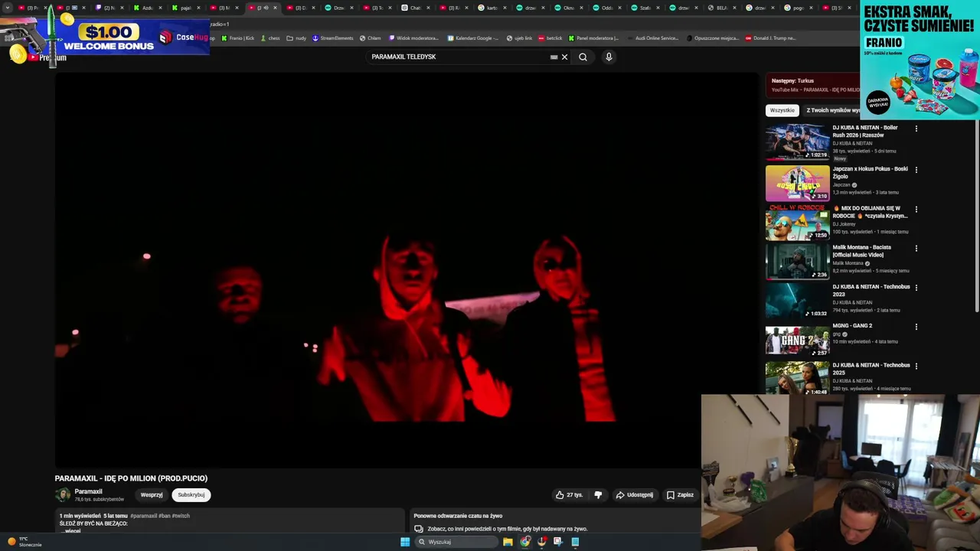Image resolution: width=980 pixels, height=551 pixels.
Task: Open the Donald J. Trump bookmark
Action: [771, 37]
